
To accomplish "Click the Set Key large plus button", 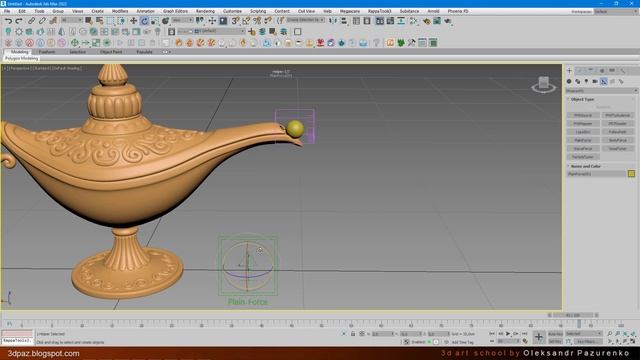I will coord(538,337).
